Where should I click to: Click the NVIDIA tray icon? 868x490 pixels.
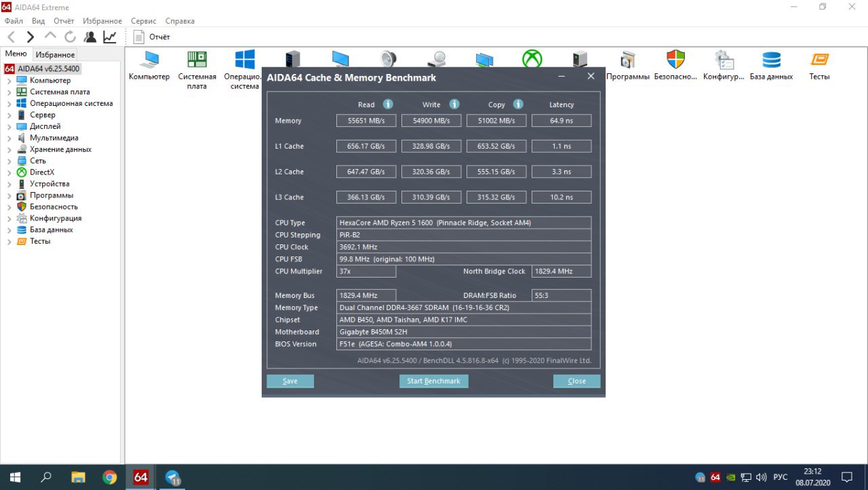[730, 477]
